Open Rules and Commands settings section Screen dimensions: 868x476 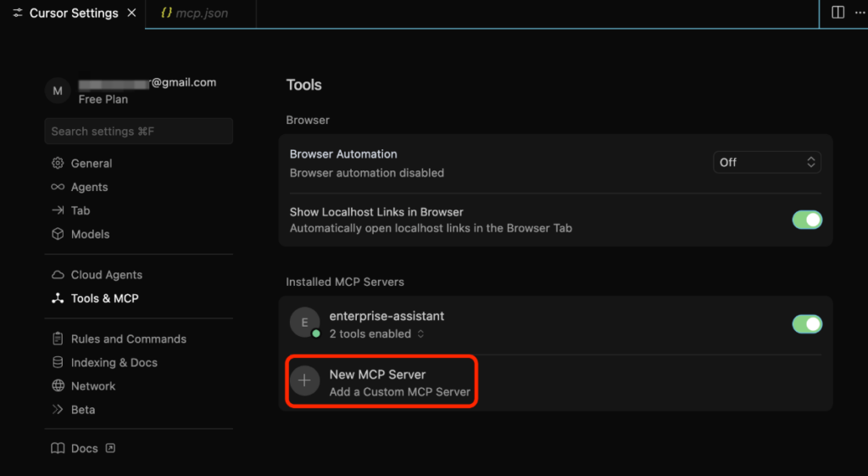128,339
